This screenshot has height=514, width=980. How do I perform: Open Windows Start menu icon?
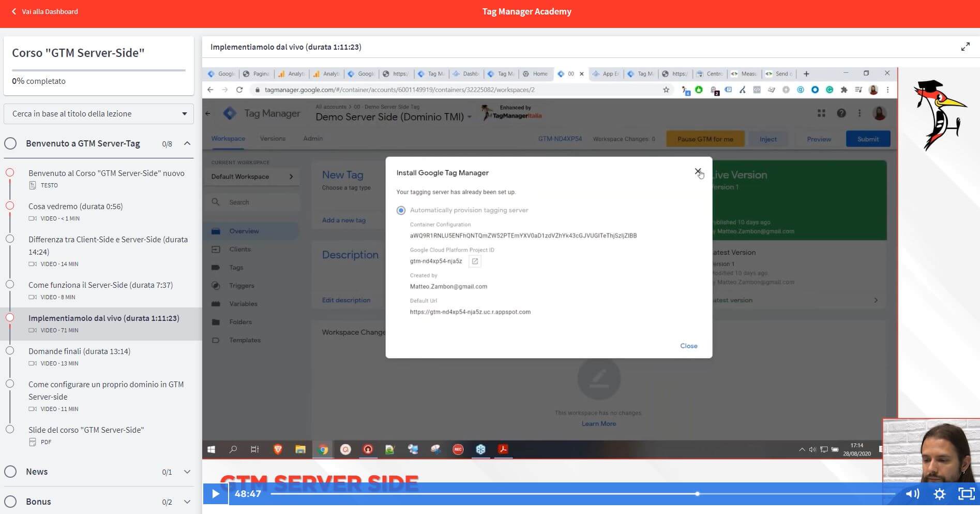pos(211,449)
